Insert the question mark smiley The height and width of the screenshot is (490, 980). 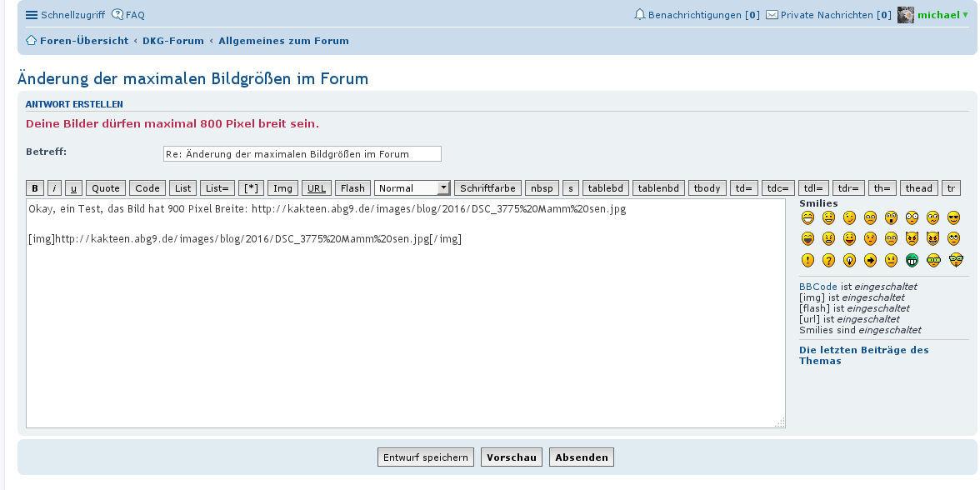coord(828,260)
